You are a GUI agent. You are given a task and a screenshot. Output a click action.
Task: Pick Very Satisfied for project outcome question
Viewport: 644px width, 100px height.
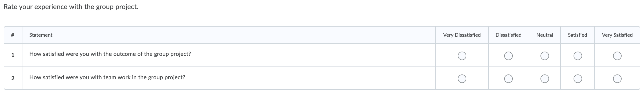point(617,56)
